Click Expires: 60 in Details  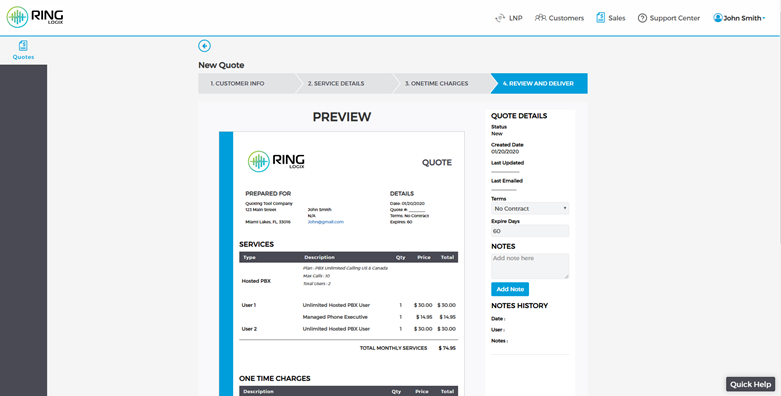click(x=401, y=222)
